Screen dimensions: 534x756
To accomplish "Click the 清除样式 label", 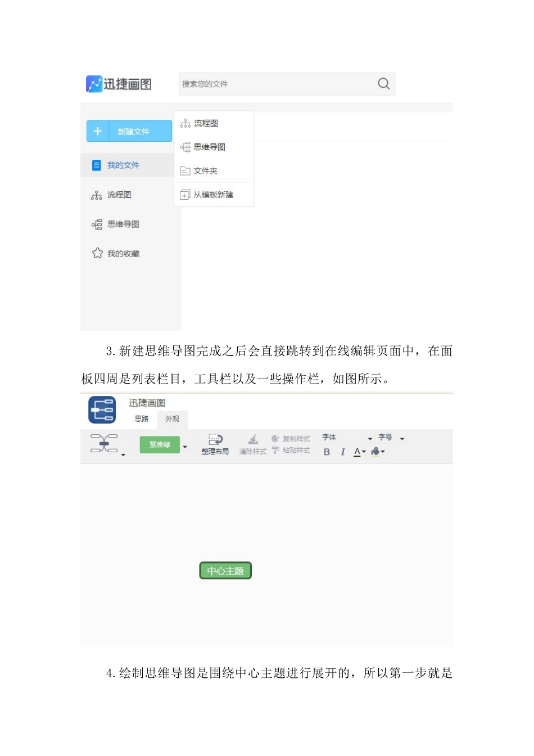I will coord(253,452).
